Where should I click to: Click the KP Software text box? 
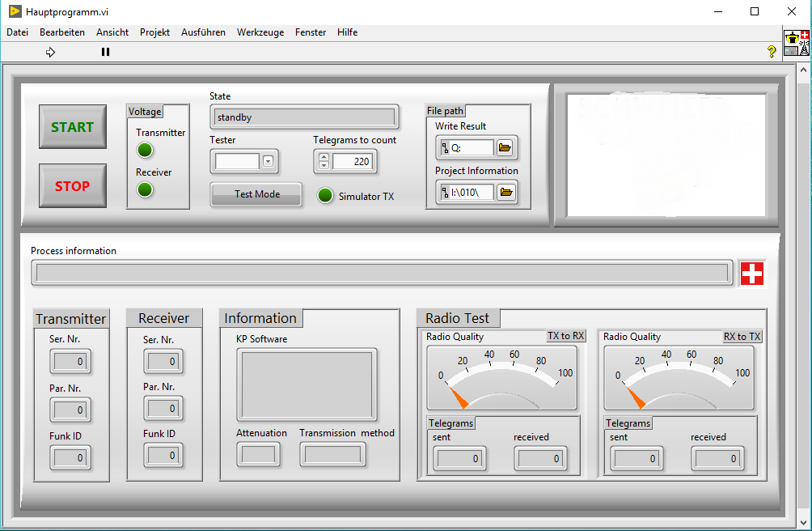pyautogui.click(x=307, y=384)
